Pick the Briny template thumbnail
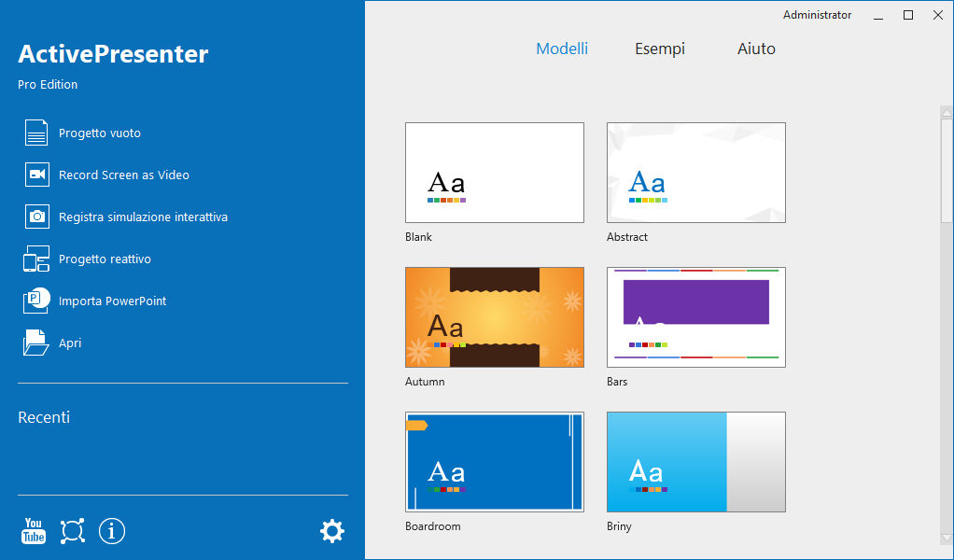 (696, 462)
